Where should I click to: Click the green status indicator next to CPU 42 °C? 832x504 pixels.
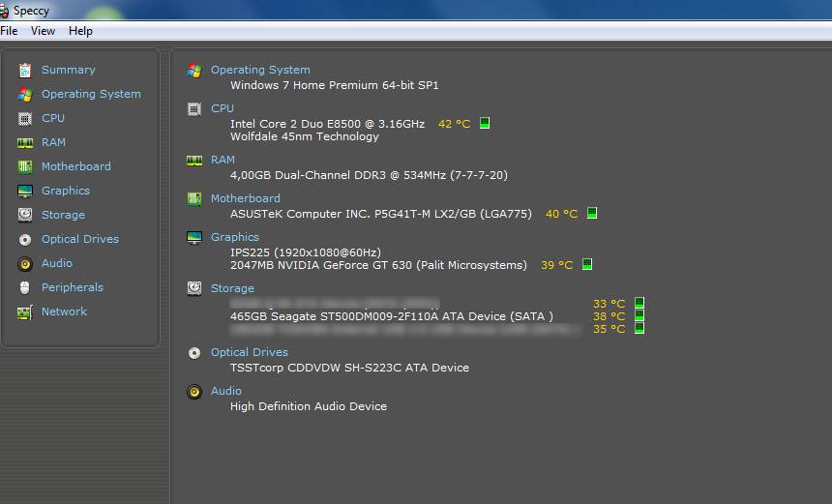pos(485,123)
